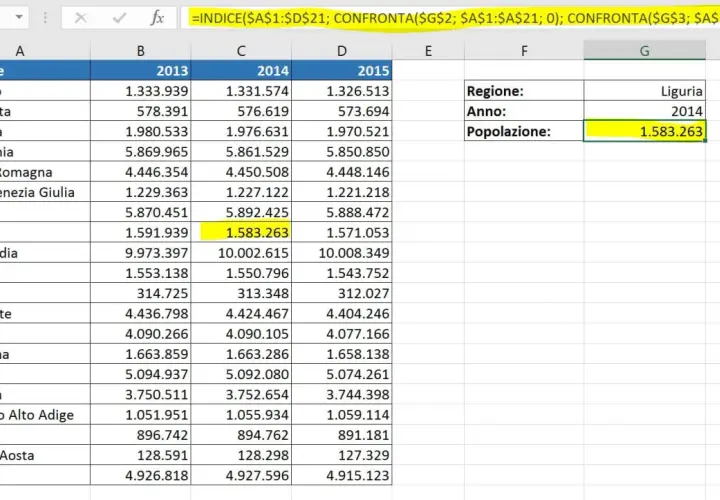Select highlighted cell 1.583.263 in column C

241,232
